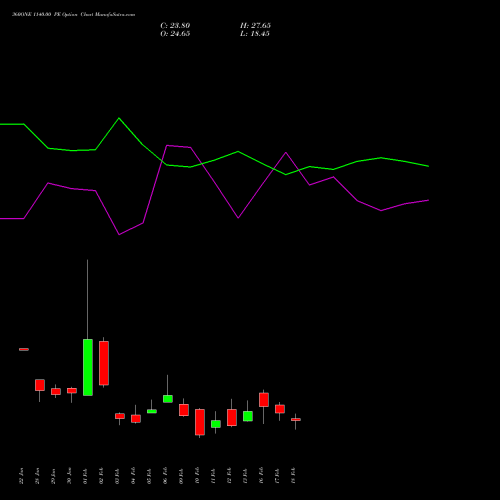
Task: Select the red candle for 16 Feb
Action: coord(264,400)
